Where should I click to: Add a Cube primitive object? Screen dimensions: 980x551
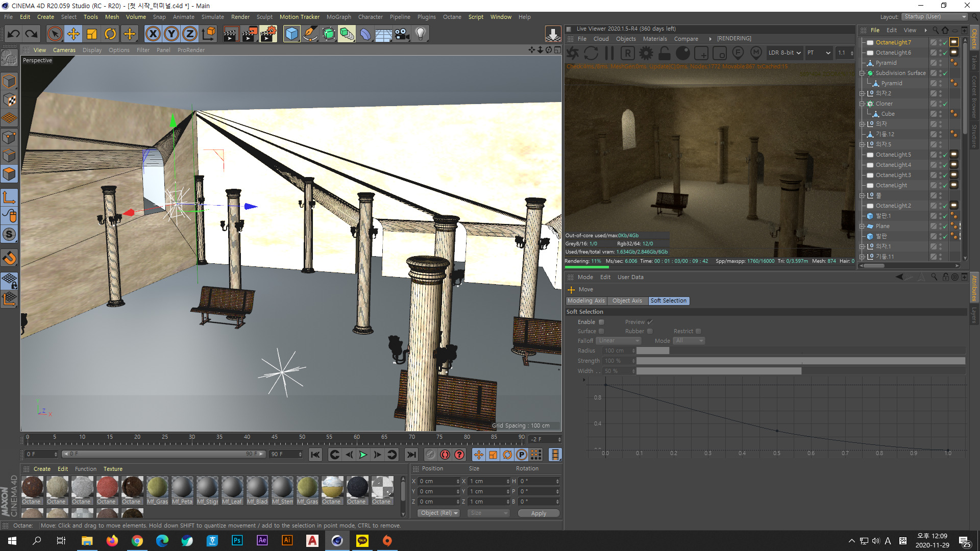292,34
